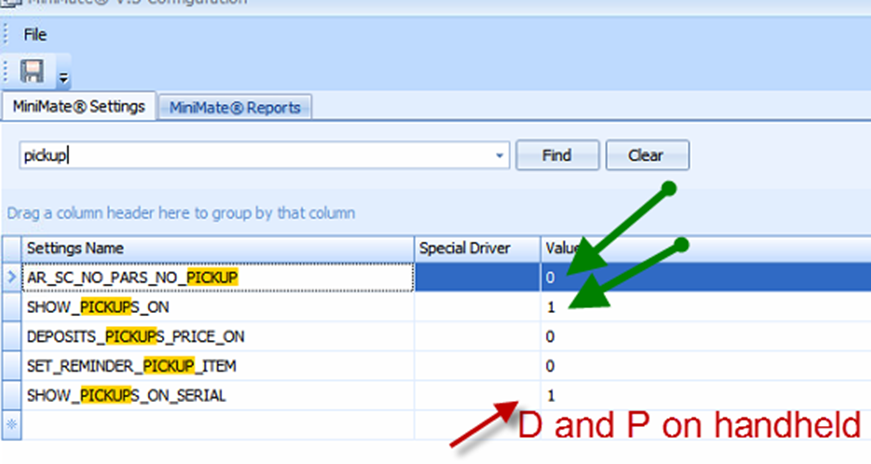Click row selector for SHOW_PICKUPS_ON_SERIAL
Viewport: 871px width, 464px height.
[12, 395]
